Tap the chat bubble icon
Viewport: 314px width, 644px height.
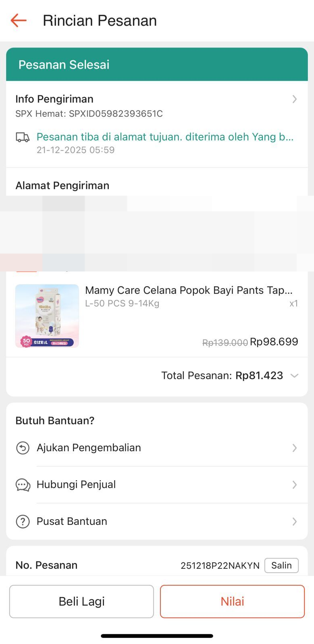pyautogui.click(x=23, y=485)
